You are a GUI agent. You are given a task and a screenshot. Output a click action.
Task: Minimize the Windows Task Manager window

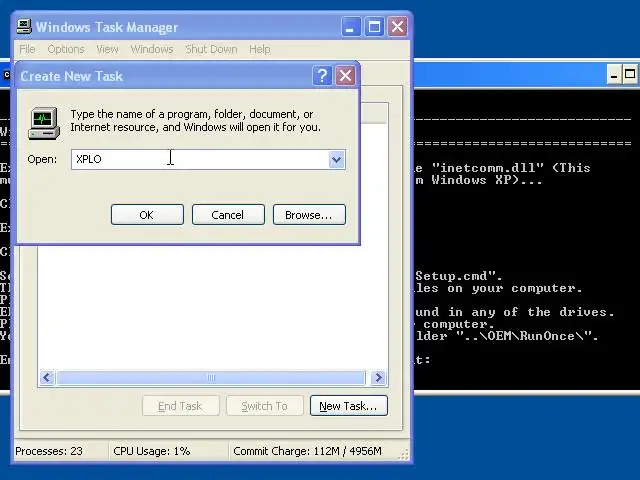coord(351,27)
